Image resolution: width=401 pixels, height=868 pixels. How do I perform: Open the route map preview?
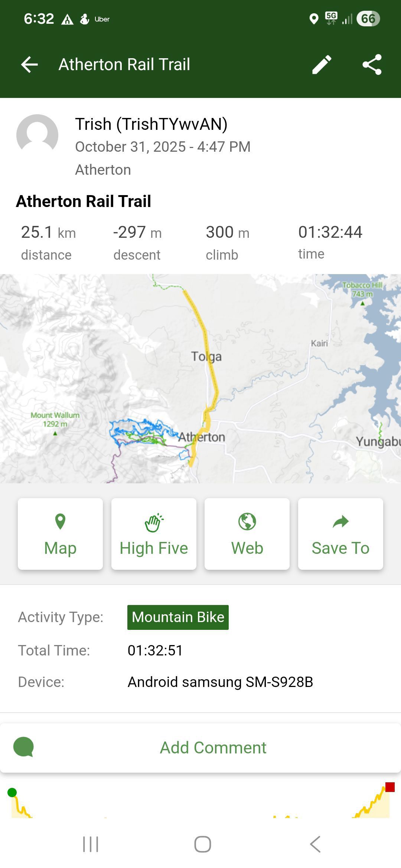200,378
